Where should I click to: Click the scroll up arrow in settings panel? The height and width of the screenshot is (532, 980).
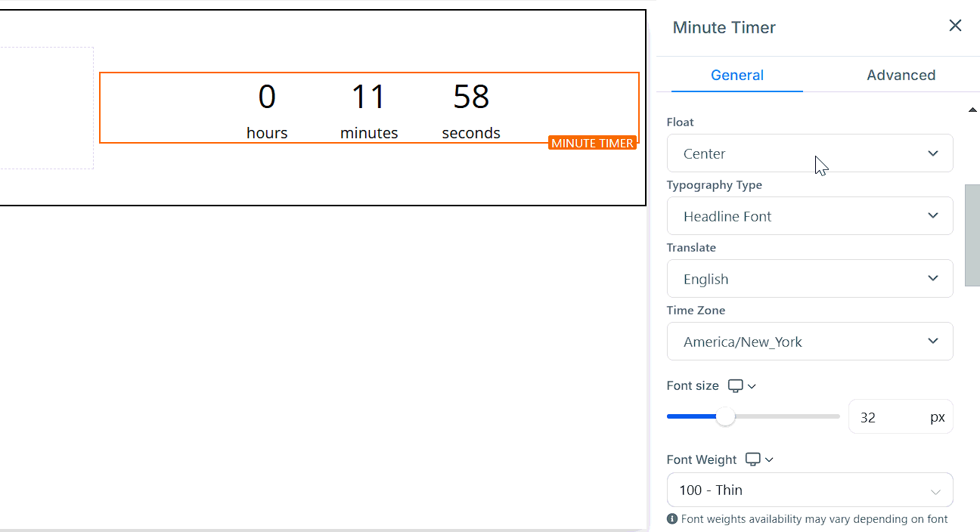point(972,110)
